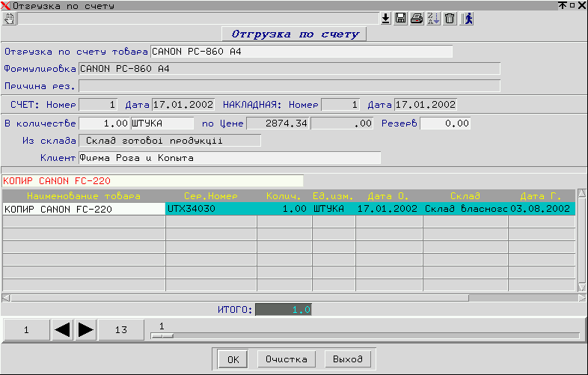Click the empty toolbar input field
Screen dimensions: 588x375
point(198,19)
